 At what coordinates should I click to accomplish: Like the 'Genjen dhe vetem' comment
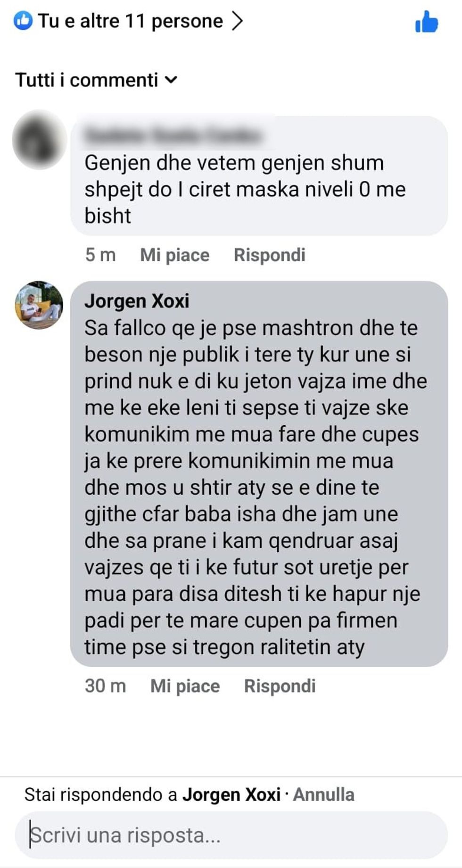tap(175, 255)
